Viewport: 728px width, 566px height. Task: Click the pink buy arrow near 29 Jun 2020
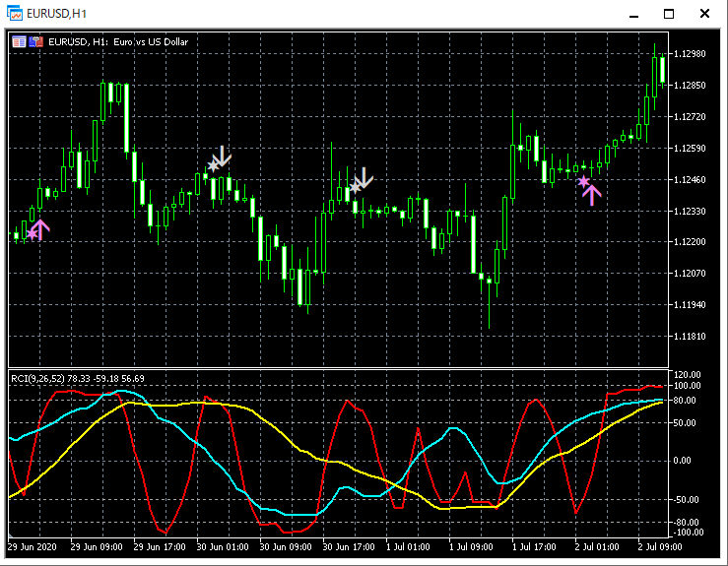(40, 230)
